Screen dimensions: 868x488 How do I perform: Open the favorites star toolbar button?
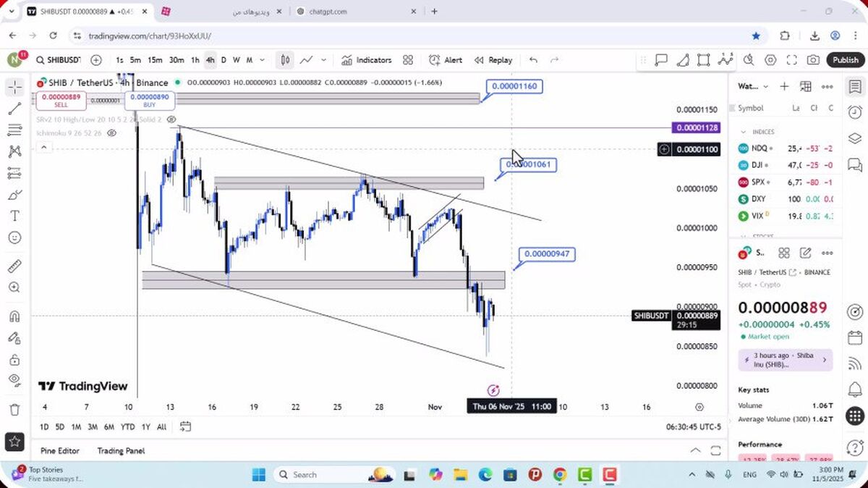coord(14,440)
